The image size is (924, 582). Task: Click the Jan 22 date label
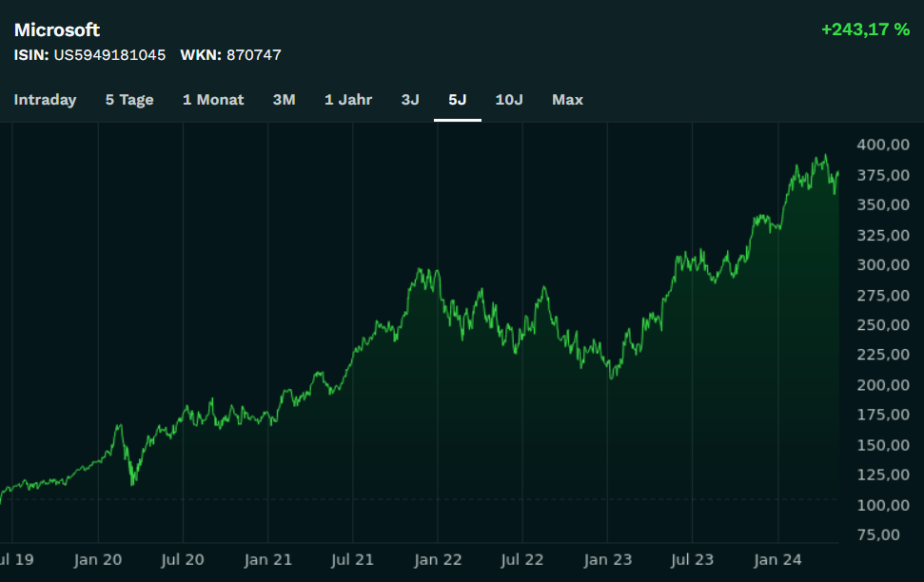pyautogui.click(x=439, y=560)
